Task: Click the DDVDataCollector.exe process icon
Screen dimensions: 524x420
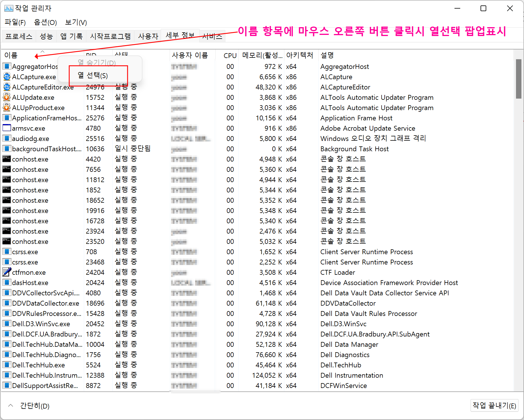Action: pyautogui.click(x=7, y=303)
